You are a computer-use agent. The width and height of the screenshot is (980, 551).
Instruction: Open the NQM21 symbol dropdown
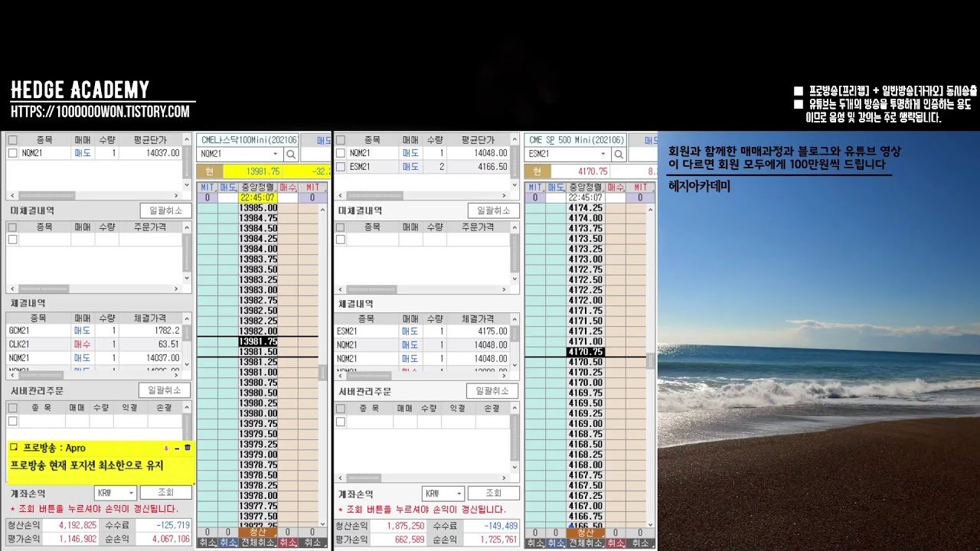click(x=275, y=155)
